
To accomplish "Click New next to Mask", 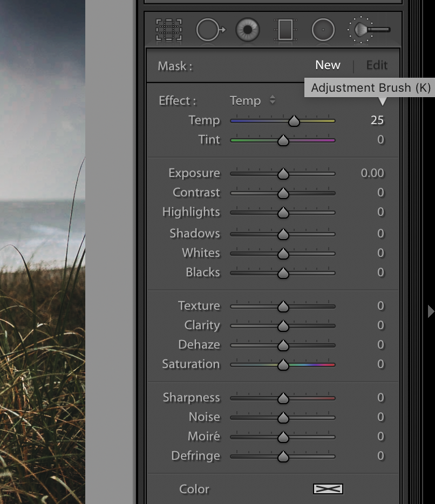I will click(x=328, y=65).
